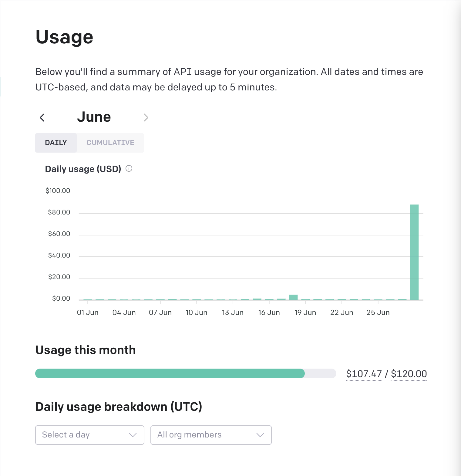Click the chevron arrow in 'Select a day'
The image size is (461, 476).
point(133,435)
